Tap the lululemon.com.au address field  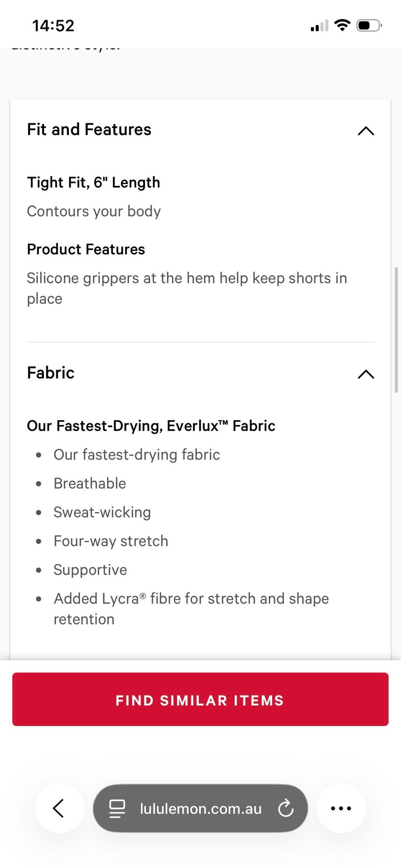tap(200, 809)
